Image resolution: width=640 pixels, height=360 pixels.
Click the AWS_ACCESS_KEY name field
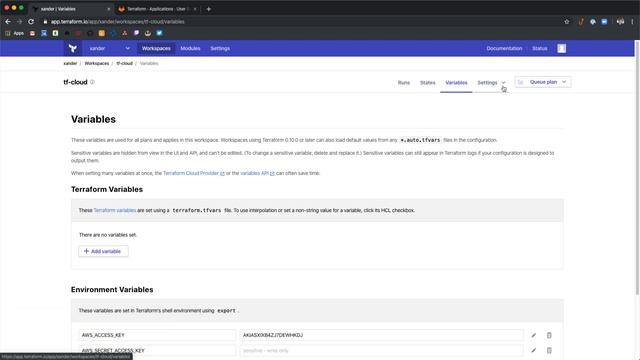[x=157, y=335]
